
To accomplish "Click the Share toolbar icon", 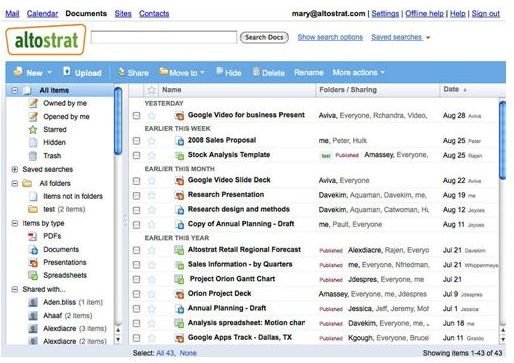I will pos(122,72).
